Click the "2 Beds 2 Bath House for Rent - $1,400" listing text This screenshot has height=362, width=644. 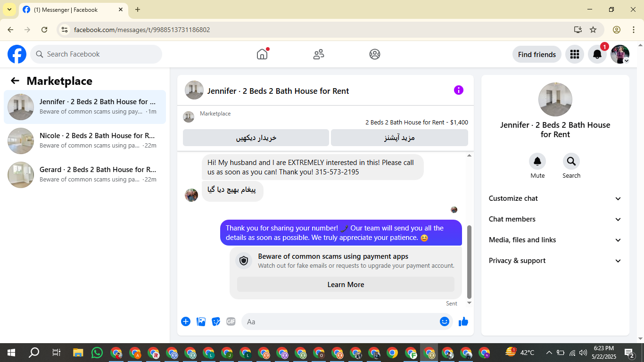[x=417, y=122]
